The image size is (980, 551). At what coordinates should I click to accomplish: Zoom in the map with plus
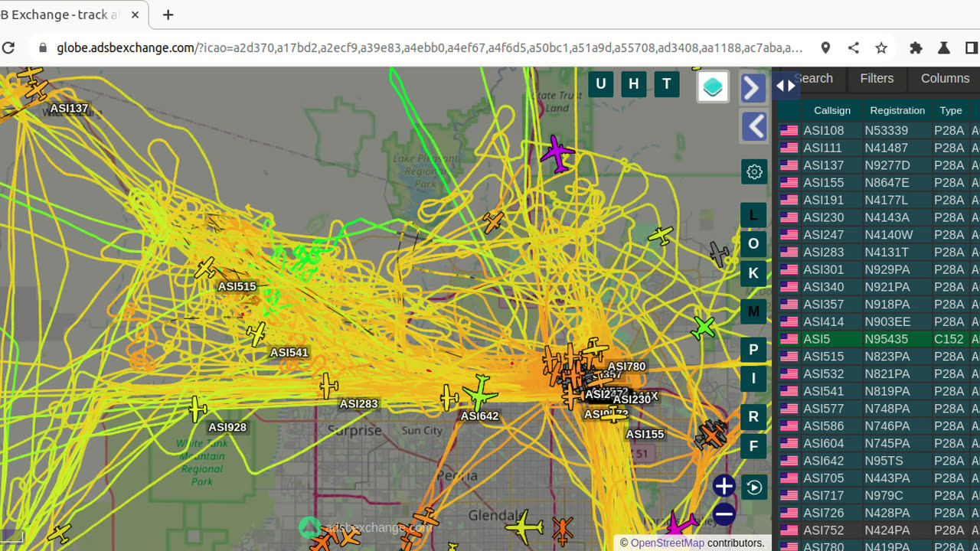click(724, 486)
